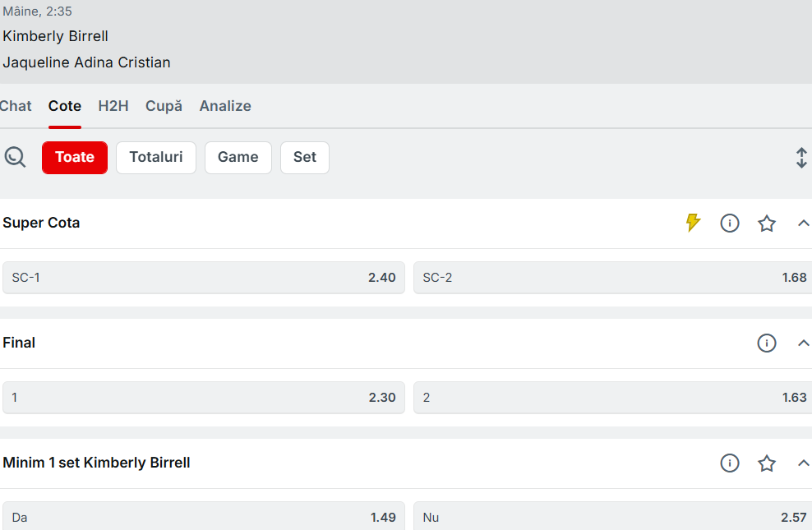The width and height of the screenshot is (812, 530).
Task: Go to the Cupă tab
Action: [164, 106]
